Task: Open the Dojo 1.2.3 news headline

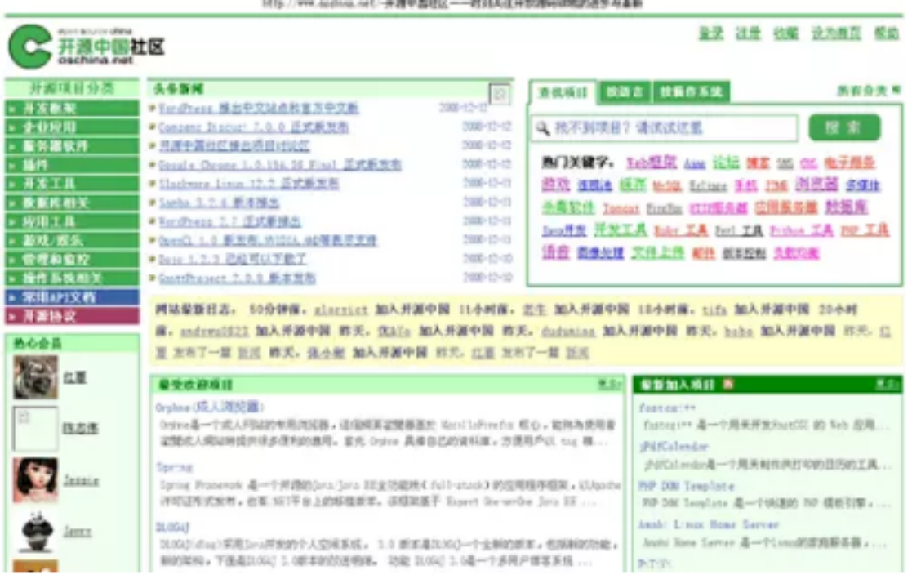Action: point(232,260)
